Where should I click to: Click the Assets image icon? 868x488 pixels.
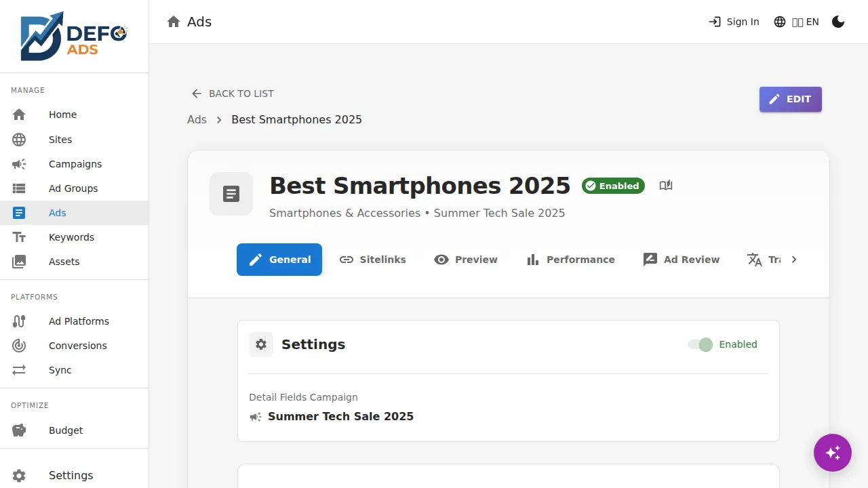(19, 262)
